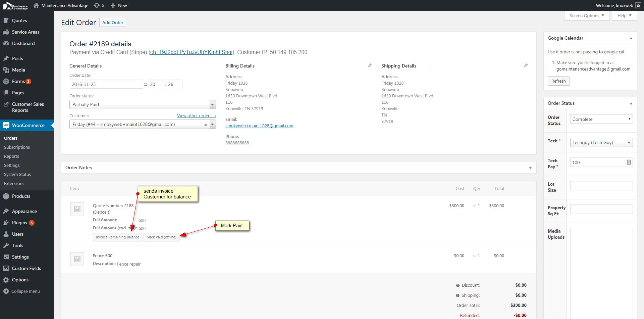The image size is (644, 319).
Task: Open the Subscriptions submenu item
Action: pyautogui.click(x=17, y=147)
